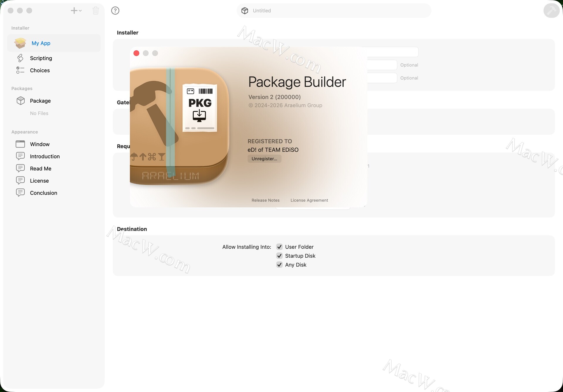This screenshot has height=392, width=563.
Task: Click the Unregister... button
Action: pyautogui.click(x=264, y=159)
